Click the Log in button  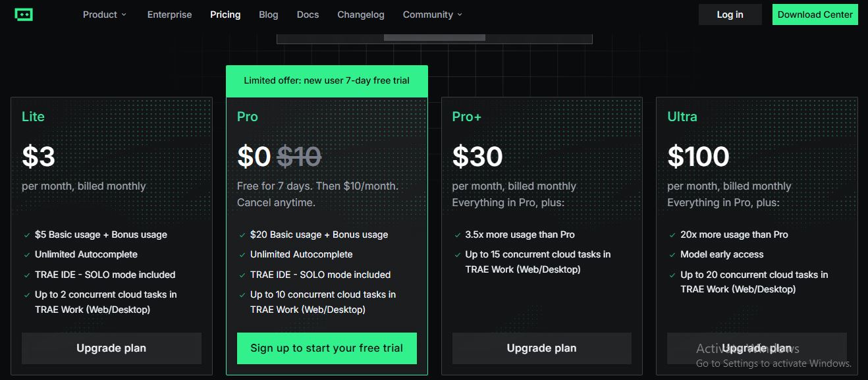[730, 14]
